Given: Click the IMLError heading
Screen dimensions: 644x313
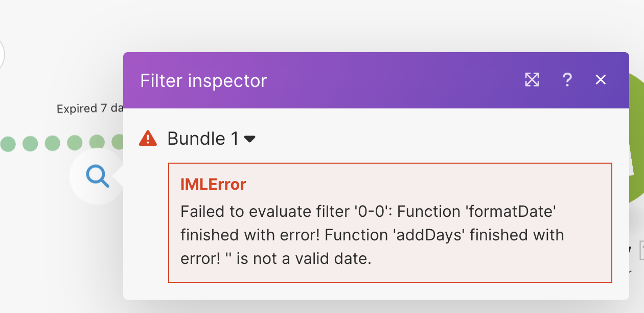Looking at the screenshot, I should coord(213,184).
